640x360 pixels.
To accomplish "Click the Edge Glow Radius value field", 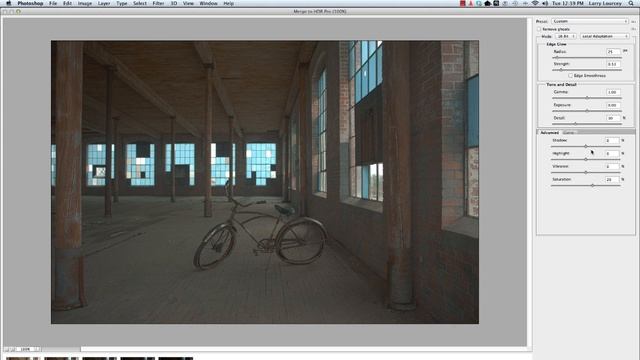I will (613, 52).
